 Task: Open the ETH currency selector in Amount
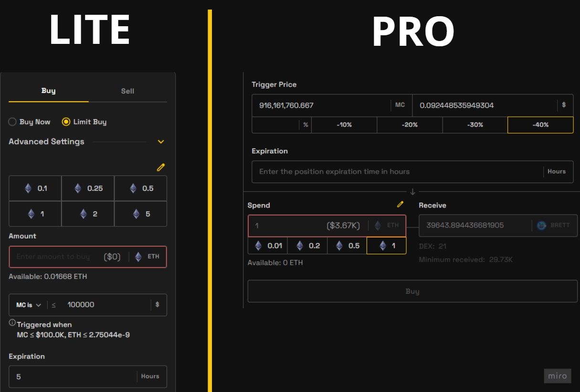pyautogui.click(x=148, y=257)
